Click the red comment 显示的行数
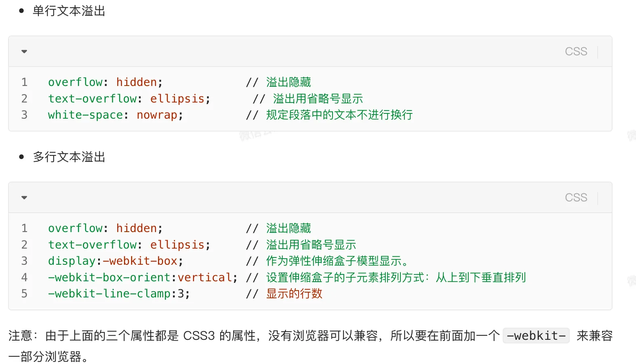The width and height of the screenshot is (636, 364). (x=294, y=294)
